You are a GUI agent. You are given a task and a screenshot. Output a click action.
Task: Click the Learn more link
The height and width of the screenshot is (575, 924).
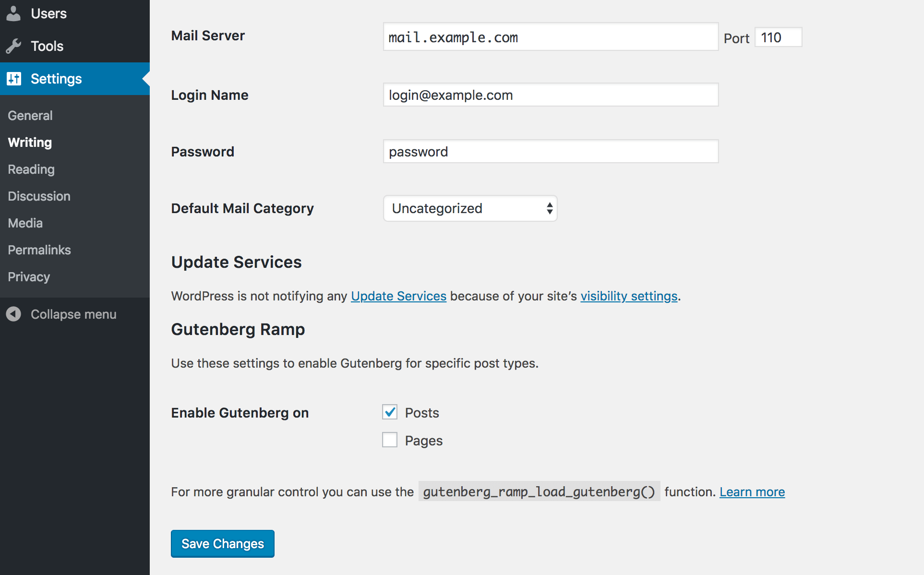[x=752, y=491]
